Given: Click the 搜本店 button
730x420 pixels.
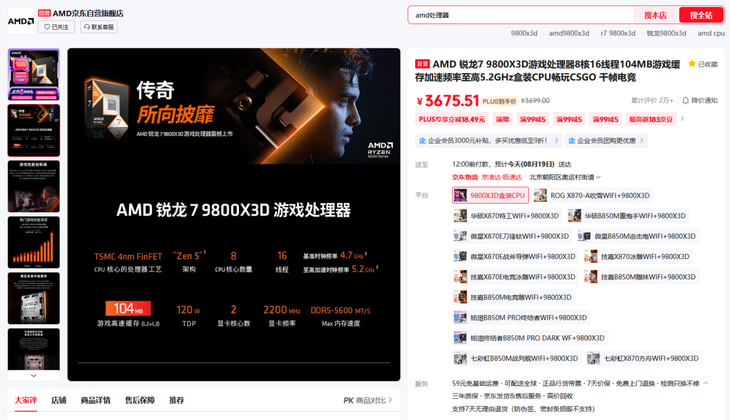Looking at the screenshot, I should (655, 15).
